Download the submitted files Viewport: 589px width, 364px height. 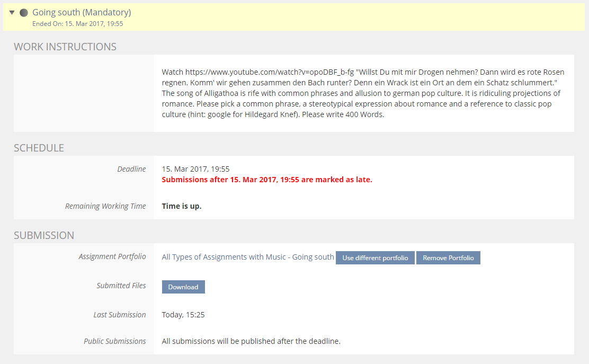(183, 287)
